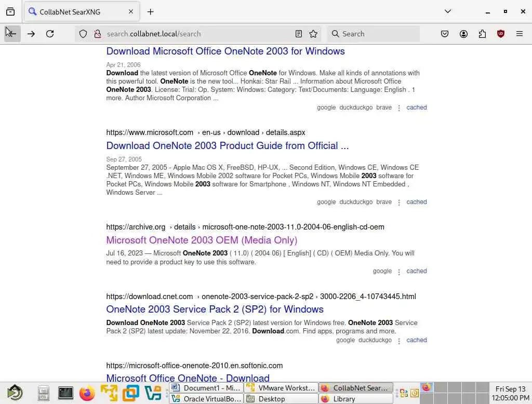Switch to the VMware Workstation taskbar window
Screen dimensions: 532x404
point(281,388)
